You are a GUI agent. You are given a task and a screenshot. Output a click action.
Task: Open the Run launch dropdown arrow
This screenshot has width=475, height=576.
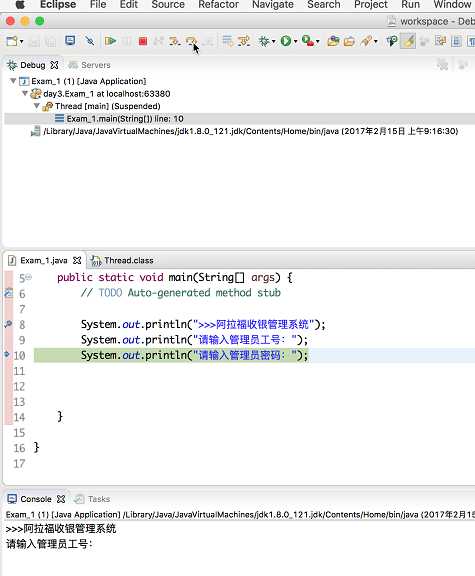click(295, 42)
